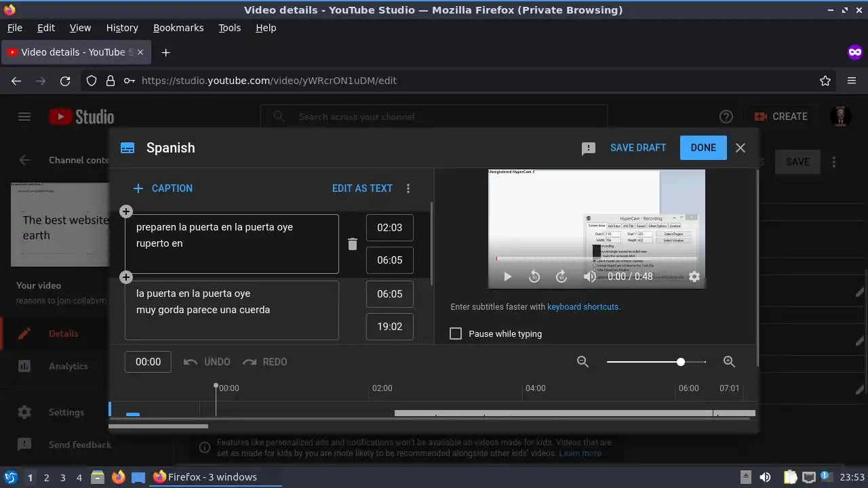868x488 pixels.
Task: Adjust the timeline zoom slider handle
Action: pyautogui.click(x=681, y=362)
